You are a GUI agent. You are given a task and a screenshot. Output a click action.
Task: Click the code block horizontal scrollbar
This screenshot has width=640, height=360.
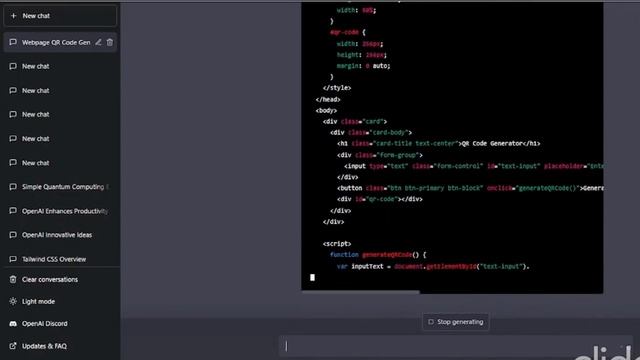pyautogui.click(x=360, y=292)
